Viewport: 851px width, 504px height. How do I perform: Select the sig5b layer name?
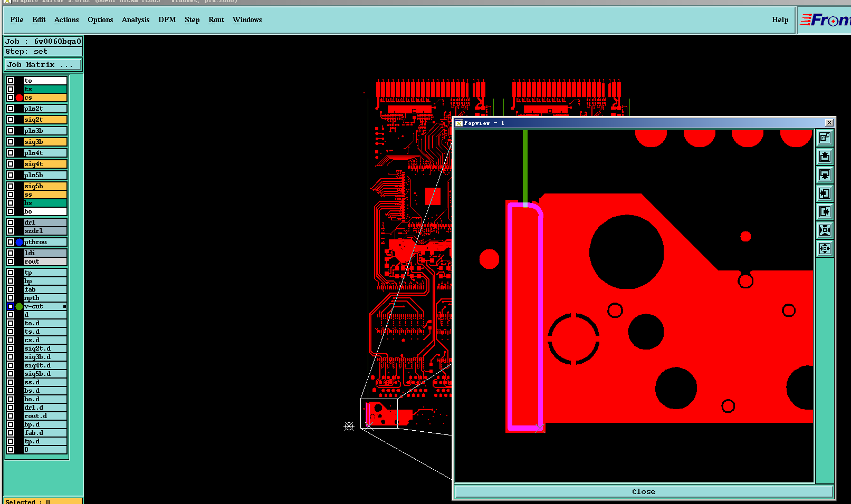pyautogui.click(x=45, y=186)
